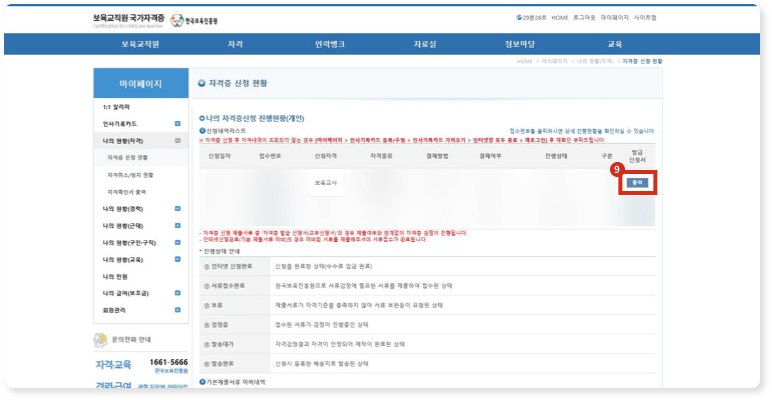The width and height of the screenshot is (772, 400).
Task: Click the 회원관리 sidebar label
Action: point(114,310)
